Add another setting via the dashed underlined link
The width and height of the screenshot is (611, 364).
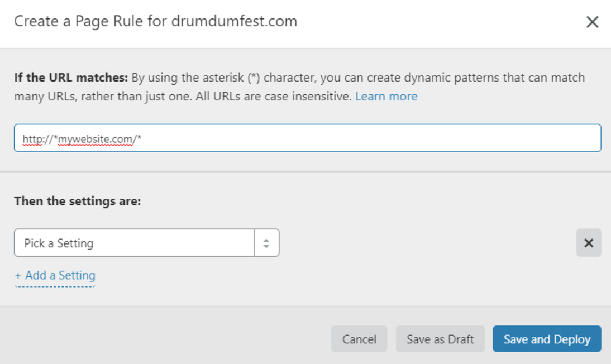click(55, 275)
